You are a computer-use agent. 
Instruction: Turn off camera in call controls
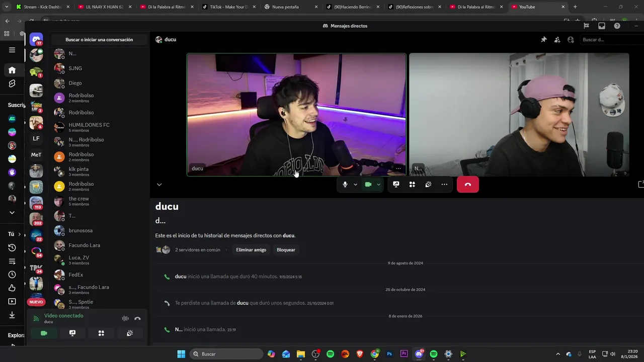tap(368, 185)
